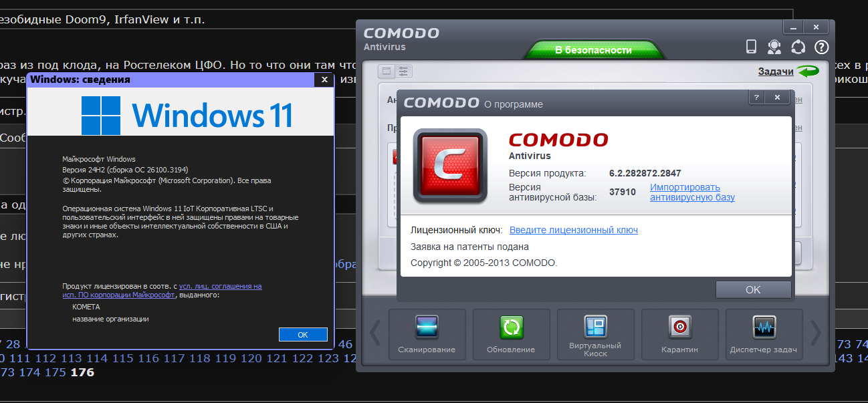Go to forum page 175
This screenshot has width=868, height=403.
[x=56, y=373]
